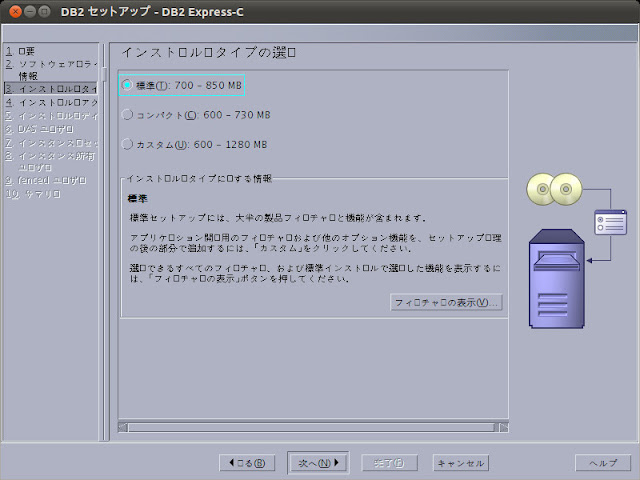
Task: Jump to step 4 インストールアクション in sidebar
Action: pyautogui.click(x=51, y=102)
